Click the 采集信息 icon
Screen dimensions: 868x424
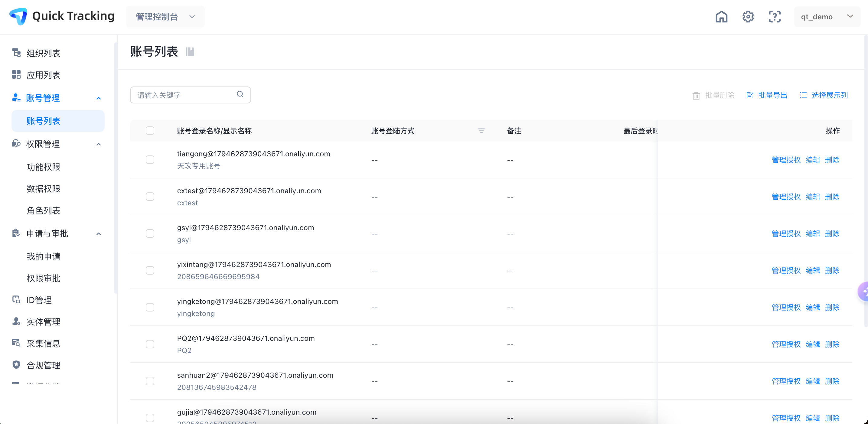[16, 343]
